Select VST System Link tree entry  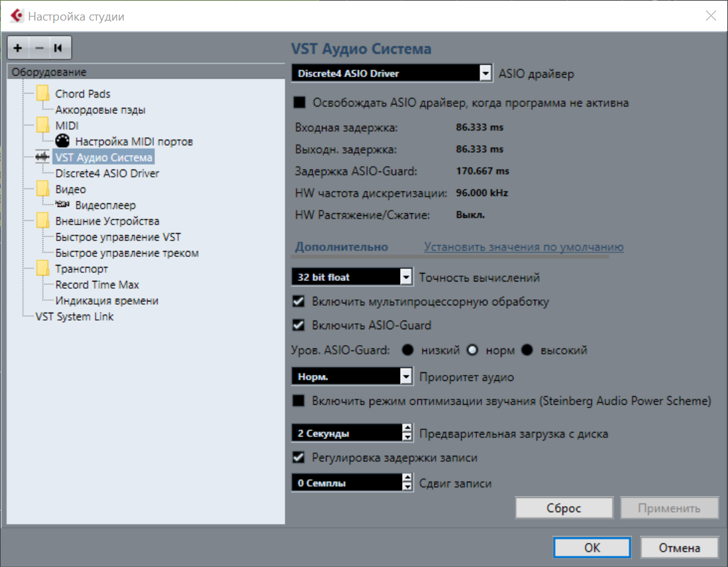click(x=74, y=316)
